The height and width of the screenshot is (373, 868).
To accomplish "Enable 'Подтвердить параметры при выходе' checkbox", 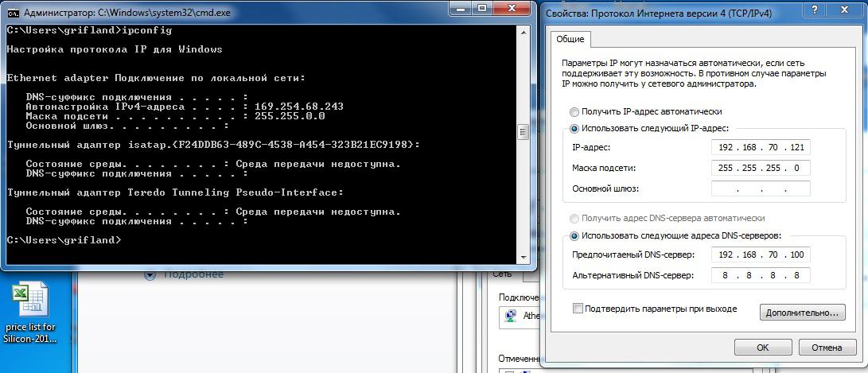I will pyautogui.click(x=578, y=309).
